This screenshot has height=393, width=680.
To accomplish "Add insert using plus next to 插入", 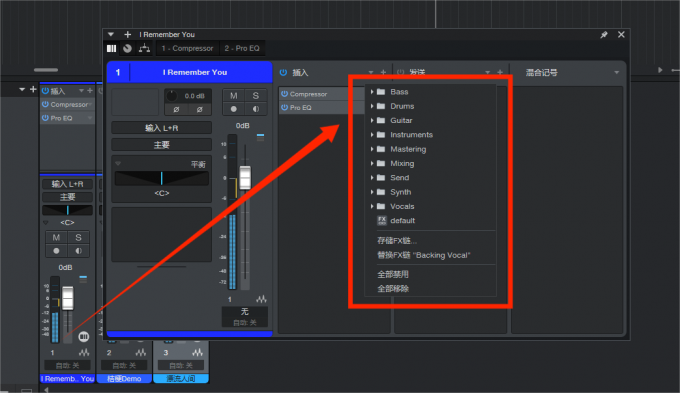I will tap(383, 72).
